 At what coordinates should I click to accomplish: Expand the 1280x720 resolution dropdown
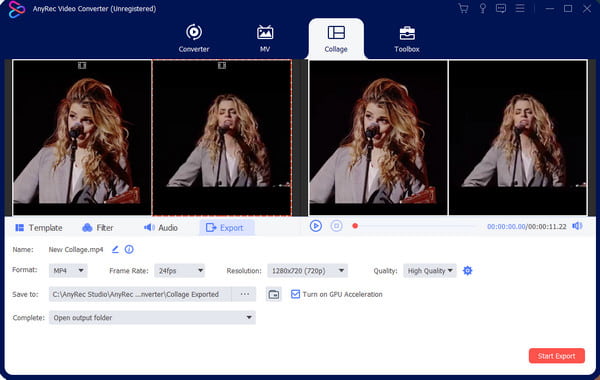tap(307, 271)
